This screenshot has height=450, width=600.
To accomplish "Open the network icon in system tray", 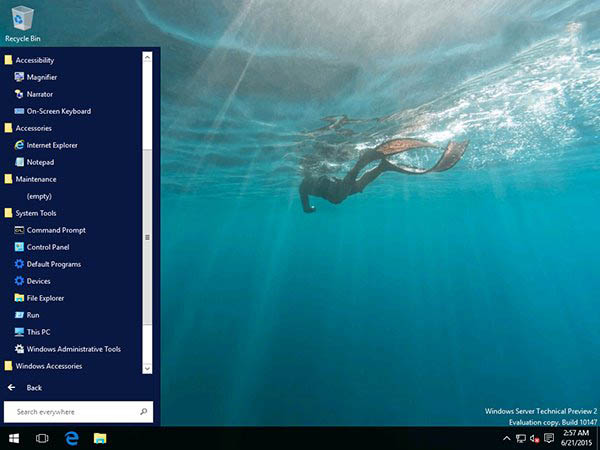I will 520,438.
